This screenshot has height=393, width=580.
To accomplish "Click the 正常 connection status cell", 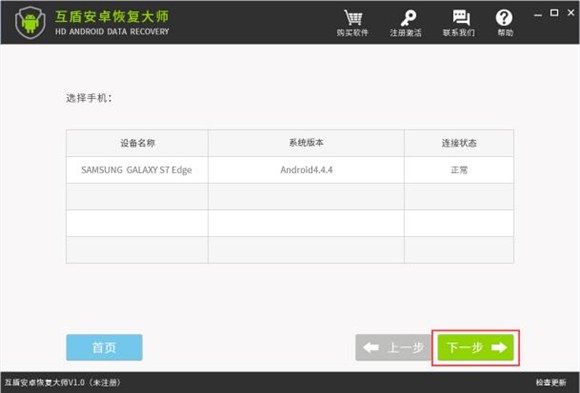I will [x=459, y=170].
